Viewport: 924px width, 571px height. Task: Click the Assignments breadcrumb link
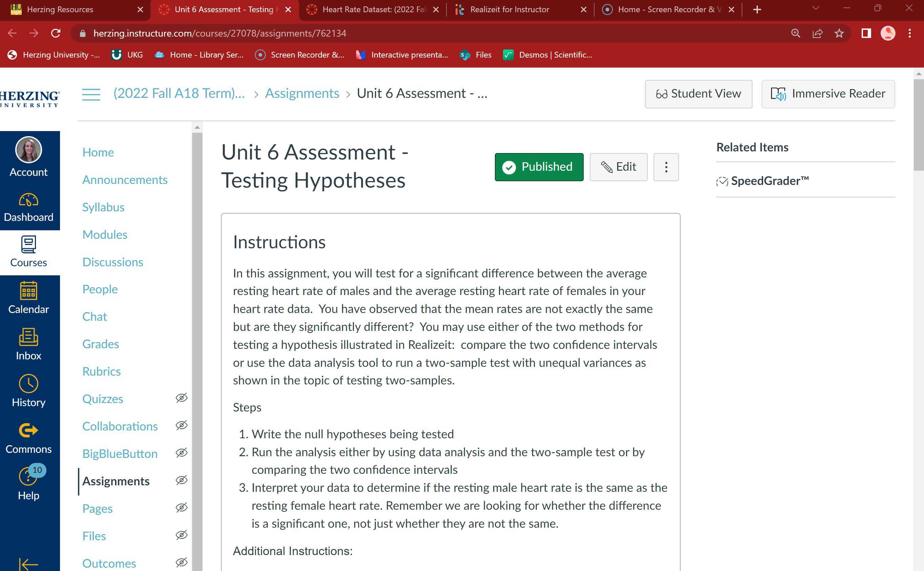click(x=302, y=93)
